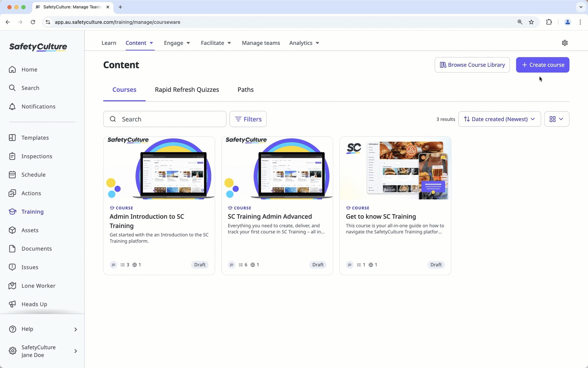This screenshot has width=588, height=368.
Task: Click Draft badge on Admin Introduction course
Action: coord(200,265)
